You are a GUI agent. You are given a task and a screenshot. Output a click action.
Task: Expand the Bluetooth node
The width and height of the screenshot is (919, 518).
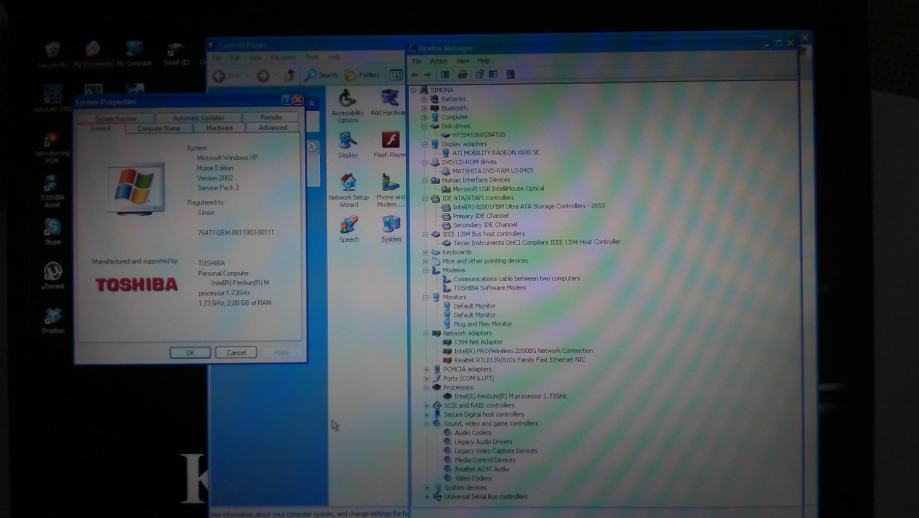click(x=424, y=108)
